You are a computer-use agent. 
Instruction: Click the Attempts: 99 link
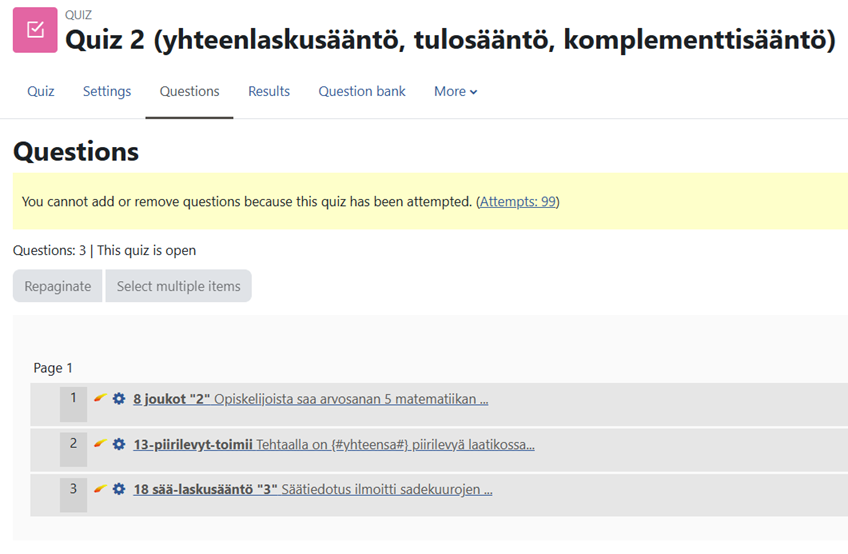[518, 202]
